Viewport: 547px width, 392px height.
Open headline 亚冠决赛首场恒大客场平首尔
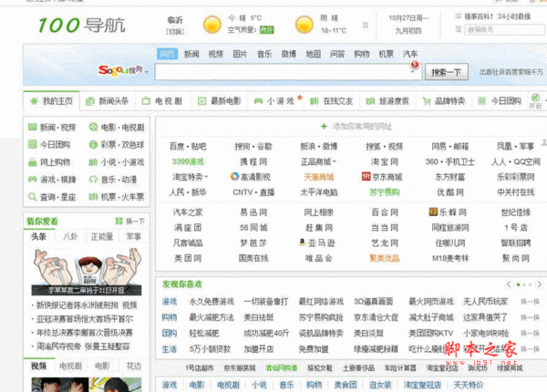(85, 319)
